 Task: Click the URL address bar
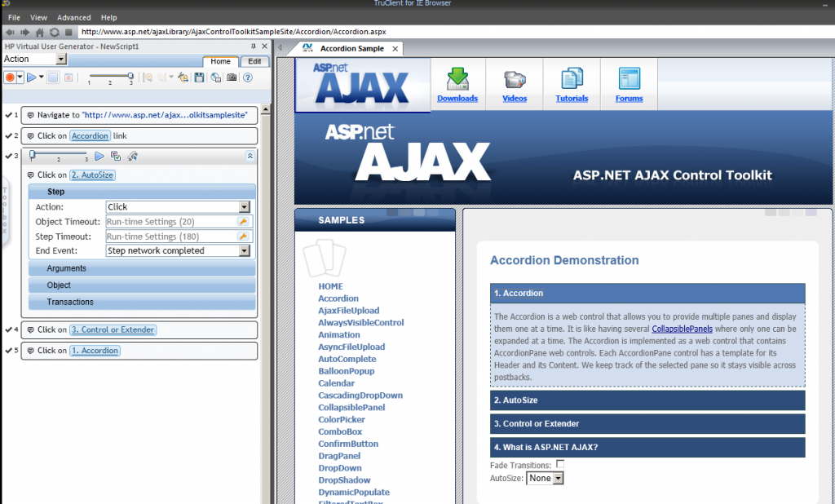(455, 32)
